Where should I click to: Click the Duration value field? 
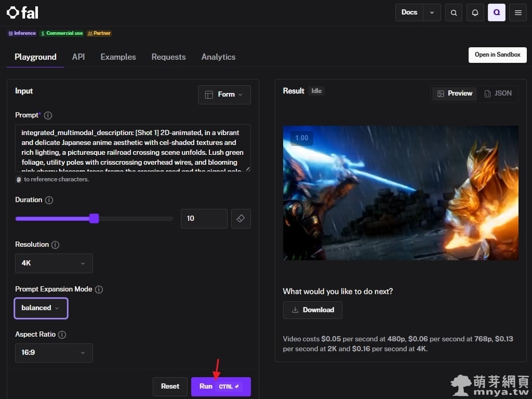[x=204, y=219]
